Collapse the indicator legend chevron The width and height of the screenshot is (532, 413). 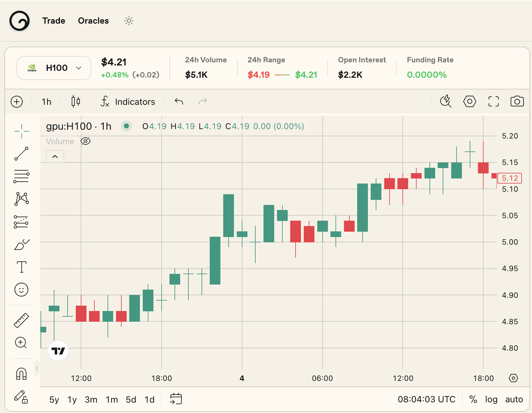pos(55,156)
